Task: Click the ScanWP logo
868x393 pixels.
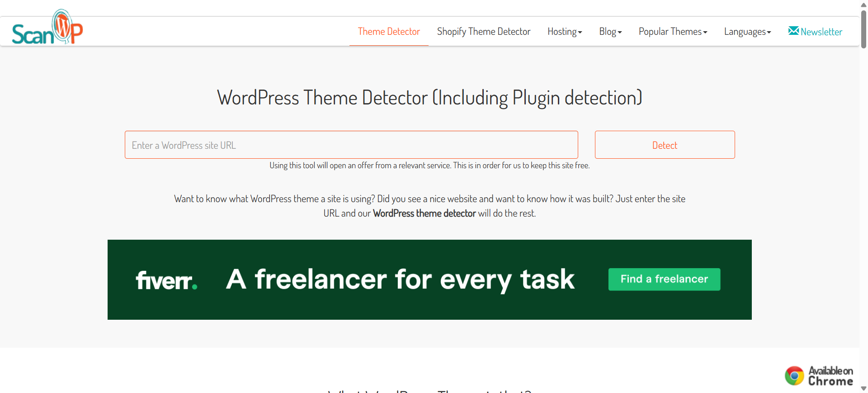Action: tap(47, 28)
